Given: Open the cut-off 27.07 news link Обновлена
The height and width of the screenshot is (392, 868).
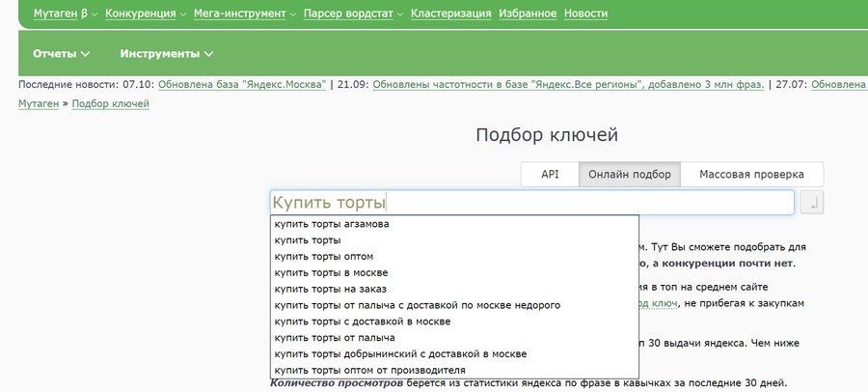Looking at the screenshot, I should click(x=839, y=85).
